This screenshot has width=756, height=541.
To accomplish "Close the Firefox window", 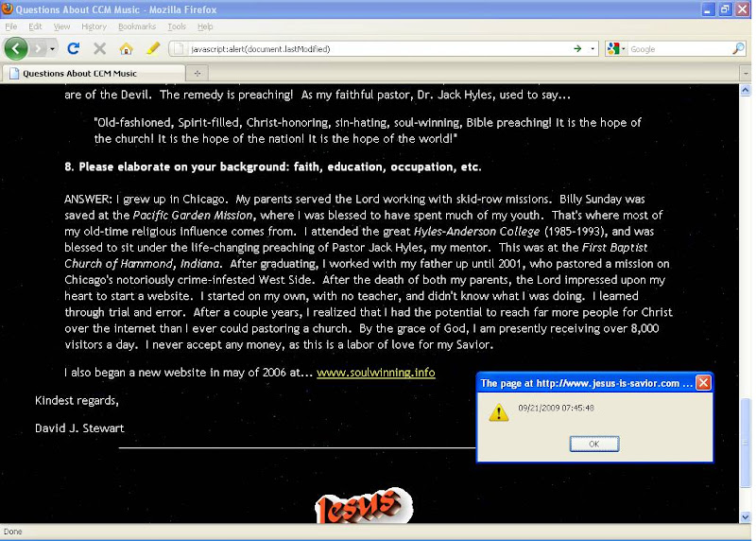I will tap(743, 9).
